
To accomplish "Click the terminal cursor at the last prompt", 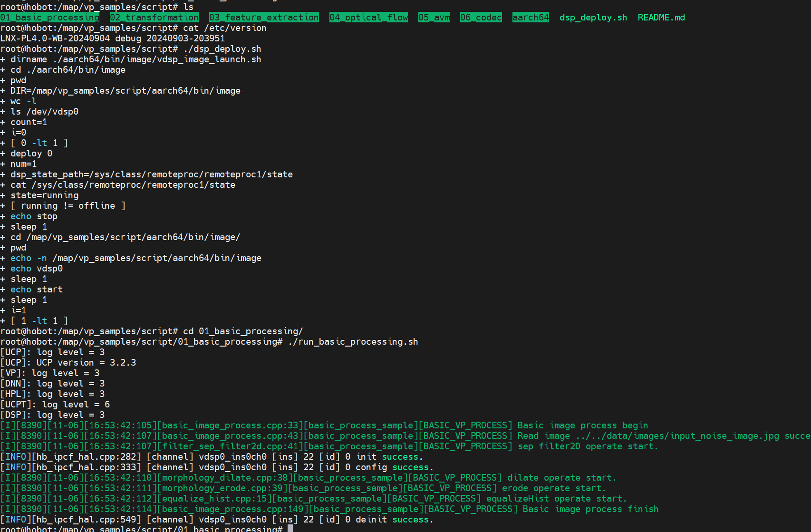I will 290,529.
